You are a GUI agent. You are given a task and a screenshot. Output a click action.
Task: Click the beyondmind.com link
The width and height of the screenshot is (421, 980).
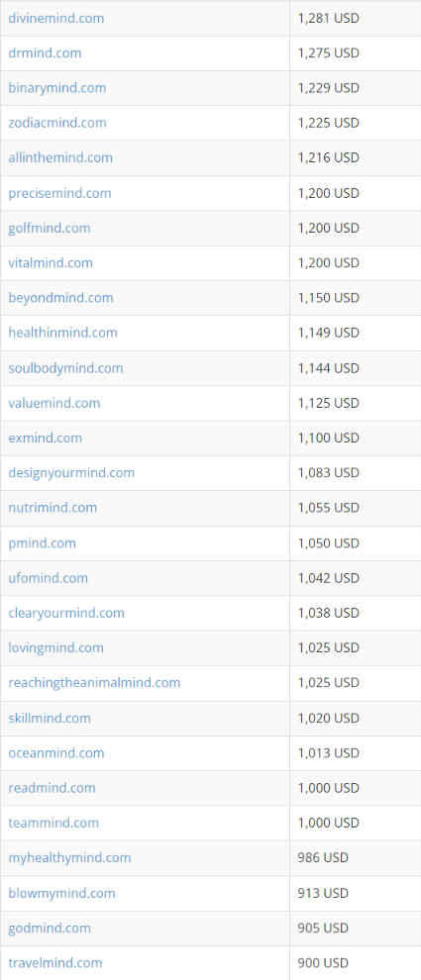tap(60, 298)
